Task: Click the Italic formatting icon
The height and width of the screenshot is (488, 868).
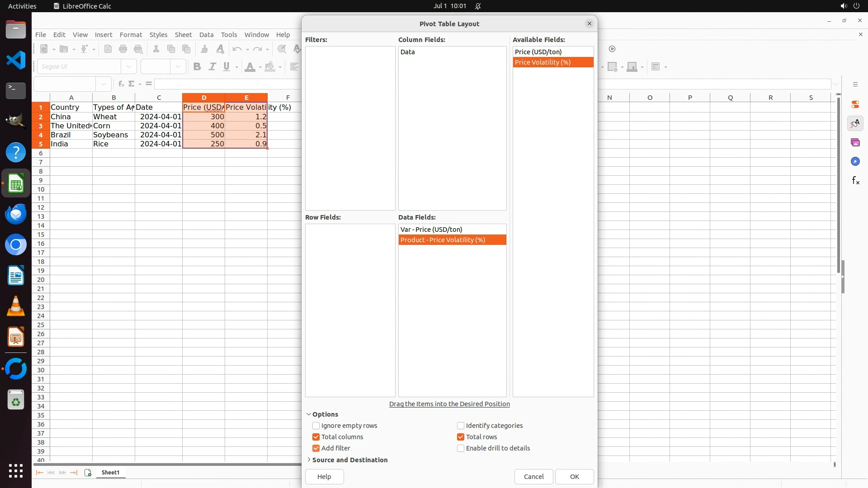Action: (212, 67)
